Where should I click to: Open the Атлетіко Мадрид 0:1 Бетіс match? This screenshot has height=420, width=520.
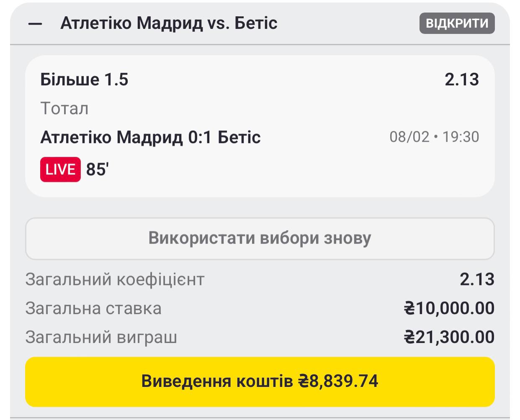pyautogui.click(x=150, y=137)
